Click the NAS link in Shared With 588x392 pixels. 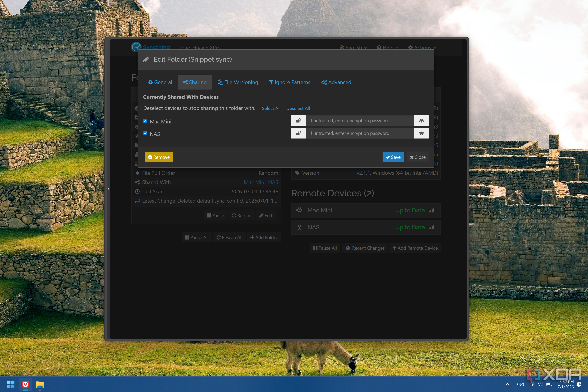click(273, 182)
